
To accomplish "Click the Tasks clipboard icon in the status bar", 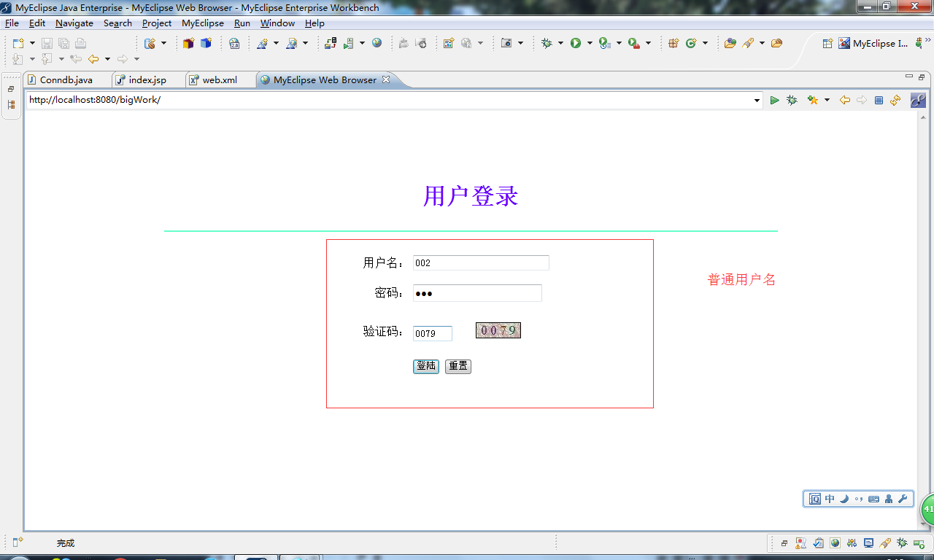I will click(818, 543).
